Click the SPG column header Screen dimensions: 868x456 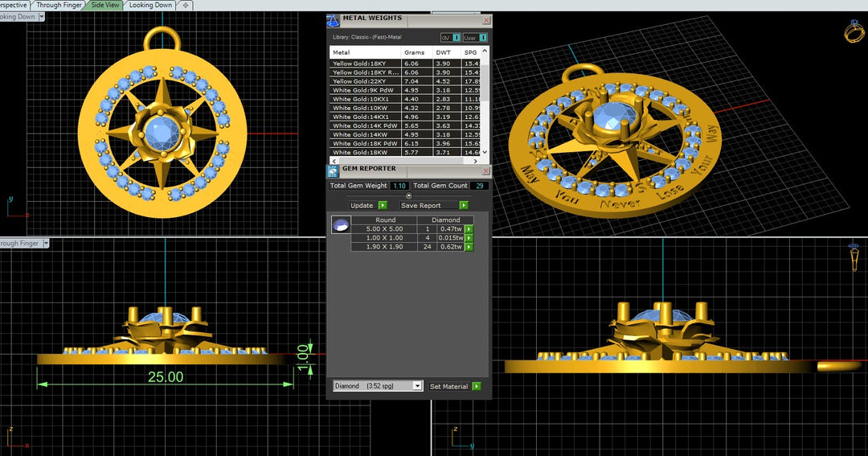(x=470, y=52)
